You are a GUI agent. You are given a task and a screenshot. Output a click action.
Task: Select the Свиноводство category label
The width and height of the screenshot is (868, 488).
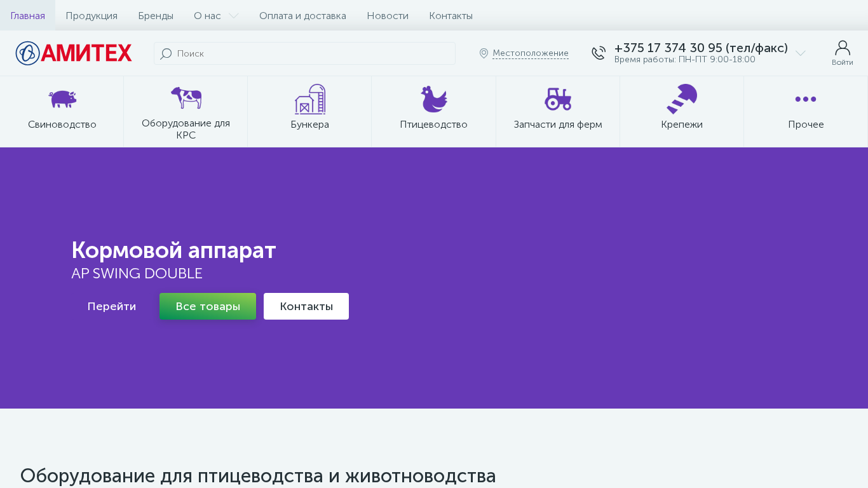click(x=62, y=125)
